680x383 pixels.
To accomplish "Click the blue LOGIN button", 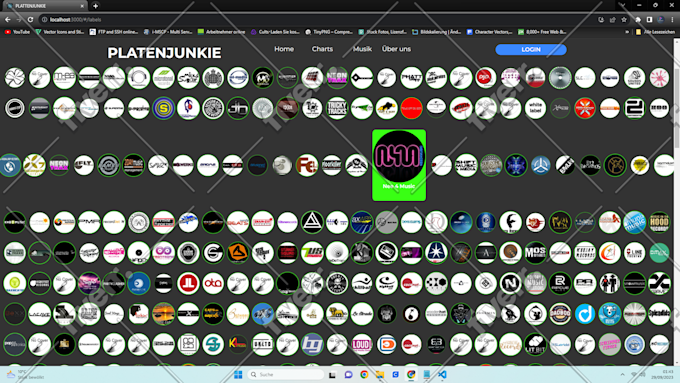I will (531, 49).
